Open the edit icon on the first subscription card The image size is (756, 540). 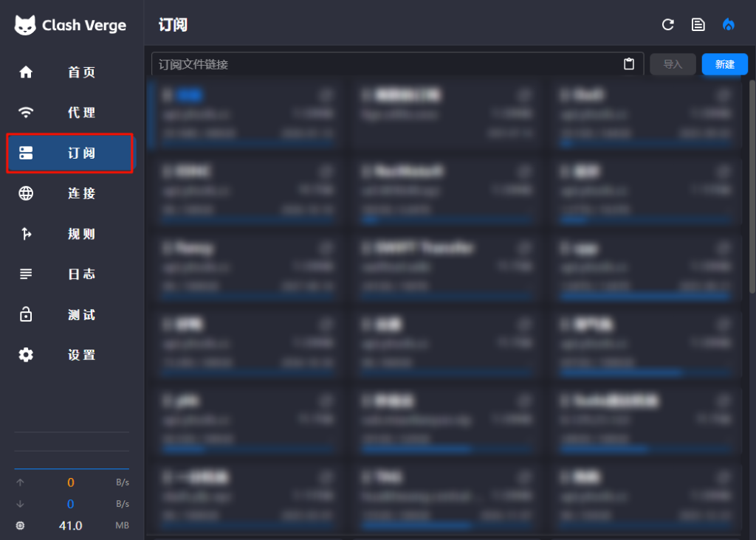pyautogui.click(x=326, y=95)
